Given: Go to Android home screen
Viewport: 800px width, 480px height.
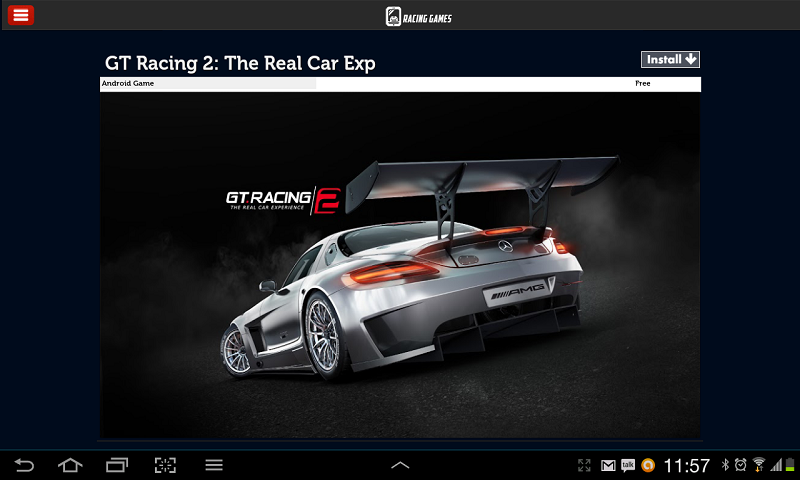Looking at the screenshot, I should [x=70, y=465].
